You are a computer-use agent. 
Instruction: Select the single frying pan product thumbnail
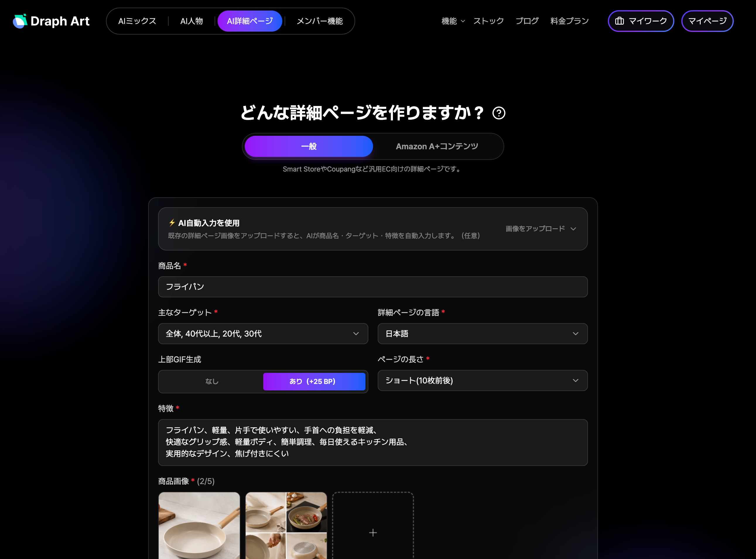pos(199,525)
